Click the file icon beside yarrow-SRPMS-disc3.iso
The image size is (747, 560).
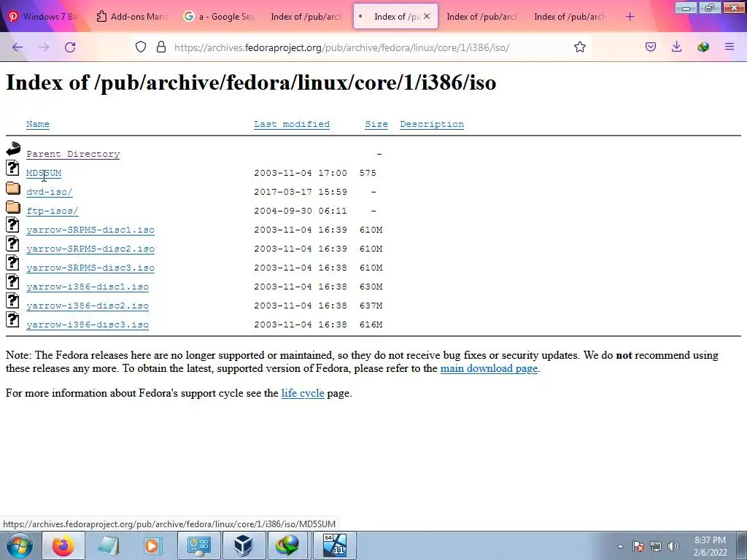[x=13, y=262]
